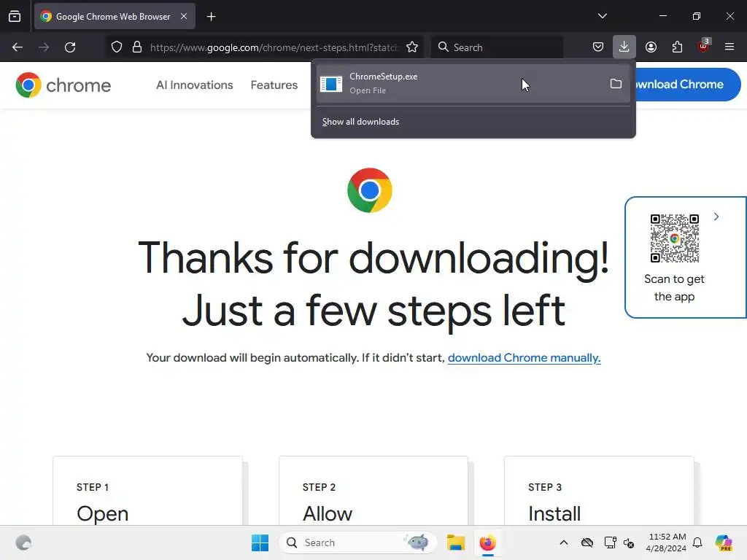Open the Firefox View icon

click(x=15, y=17)
